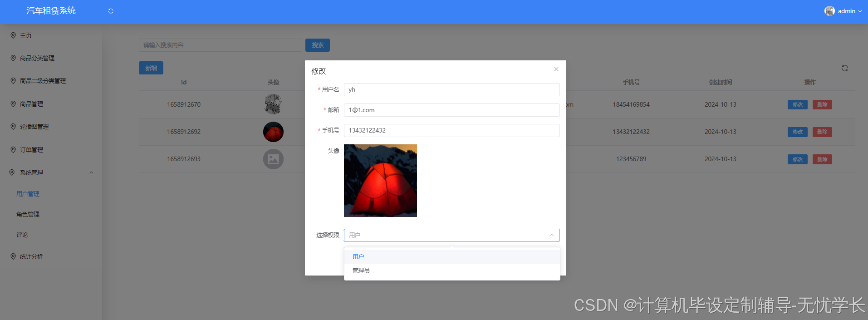Click the red tent avatar image in the dialog
The height and width of the screenshot is (320, 868).
[x=380, y=181]
